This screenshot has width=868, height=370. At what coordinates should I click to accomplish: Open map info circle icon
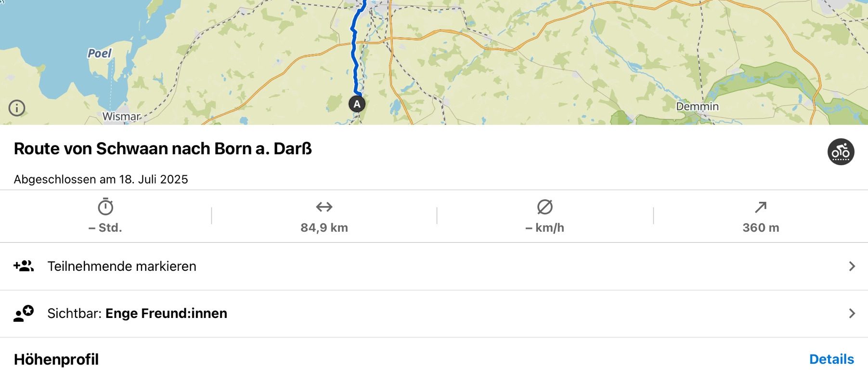click(x=17, y=108)
